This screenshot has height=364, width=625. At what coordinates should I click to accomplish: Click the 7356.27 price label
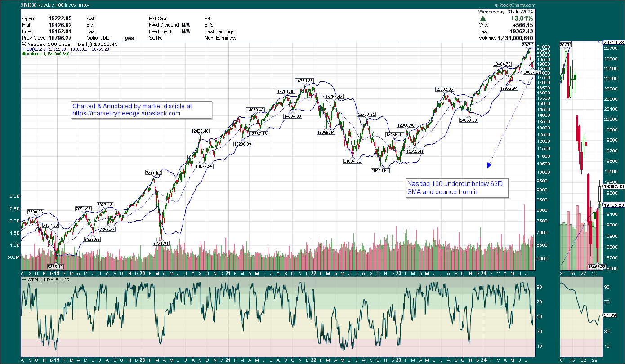coord(107,229)
